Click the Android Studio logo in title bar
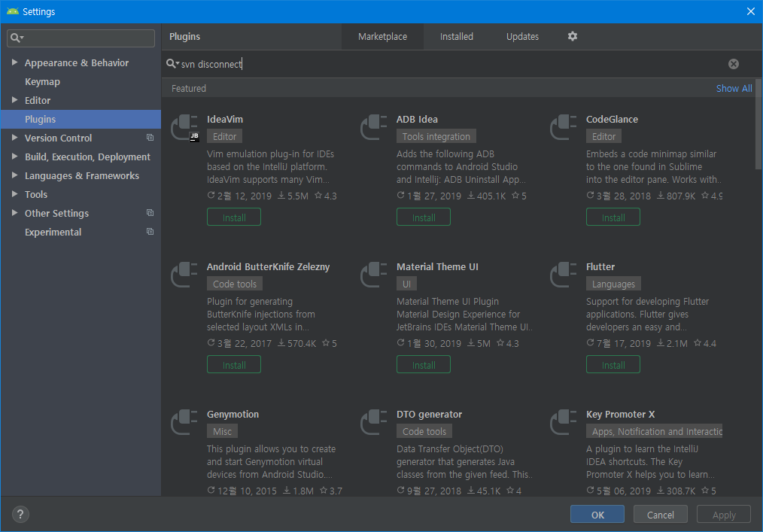Image resolution: width=763 pixels, height=532 pixels. 12,12
